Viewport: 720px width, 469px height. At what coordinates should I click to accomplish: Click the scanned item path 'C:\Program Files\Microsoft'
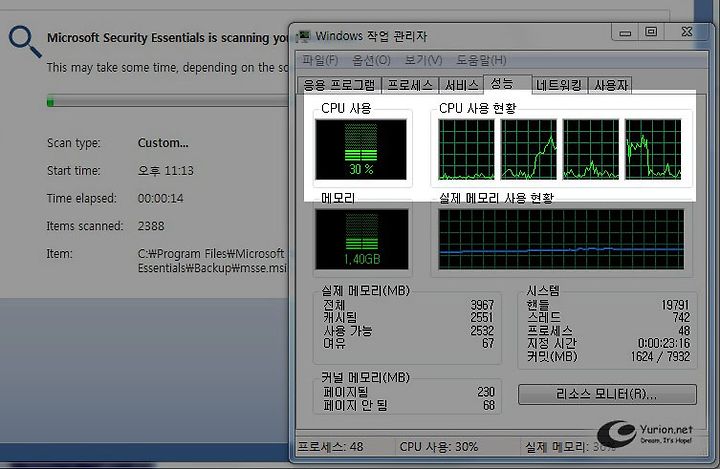(211, 254)
